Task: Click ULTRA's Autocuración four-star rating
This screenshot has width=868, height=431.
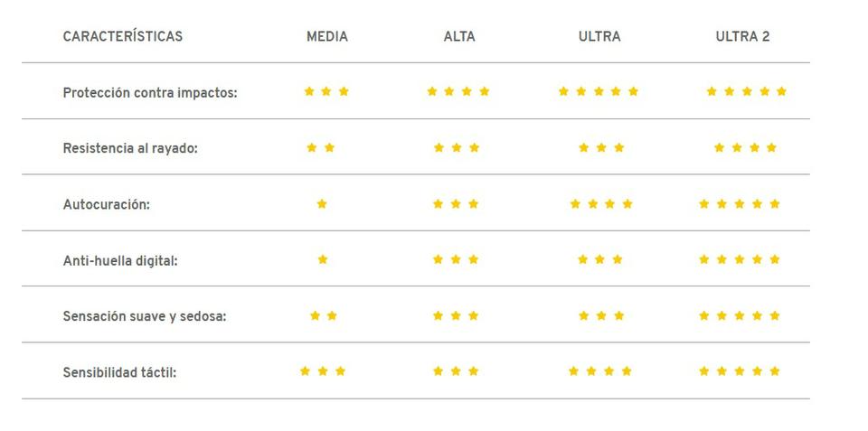Action: tap(601, 204)
